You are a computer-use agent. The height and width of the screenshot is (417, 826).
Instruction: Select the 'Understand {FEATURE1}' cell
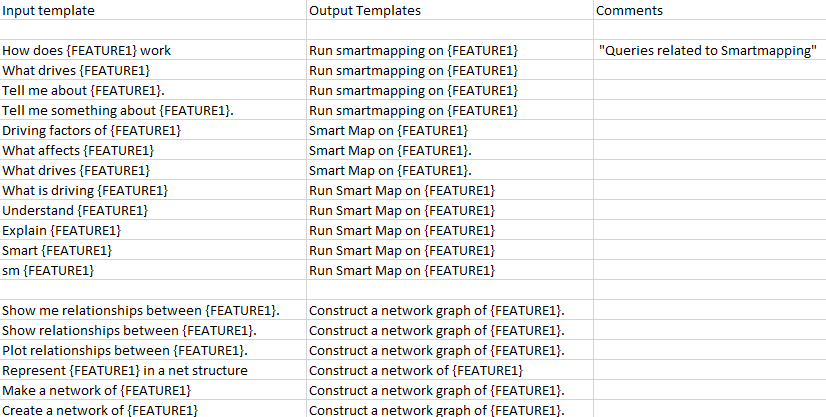(153, 210)
